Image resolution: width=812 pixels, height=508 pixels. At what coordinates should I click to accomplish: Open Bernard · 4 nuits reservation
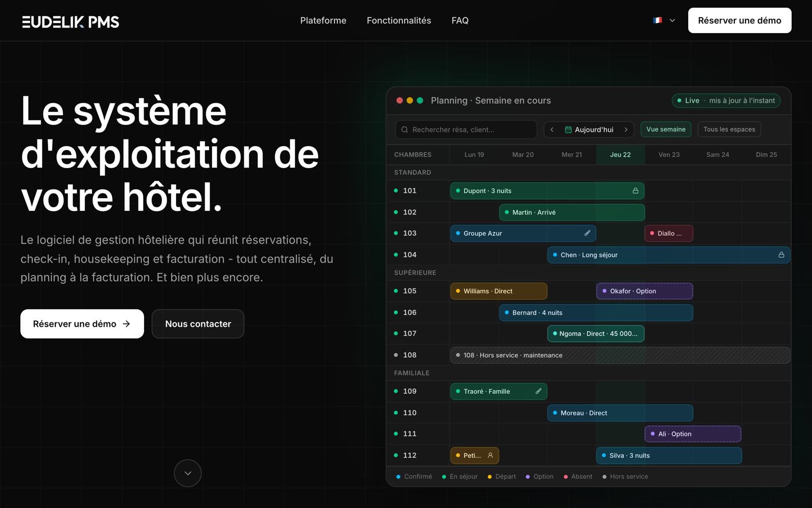[x=596, y=312]
